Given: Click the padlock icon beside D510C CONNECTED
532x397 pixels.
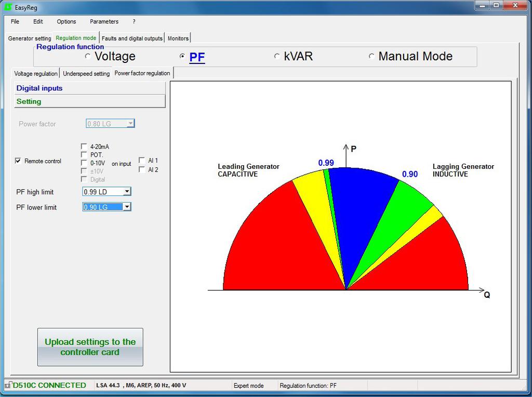Looking at the screenshot, I should click(x=8, y=385).
